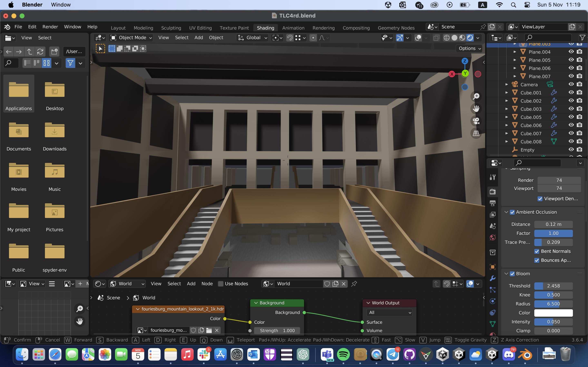Screen dimensions: 588x367
Task: Open the World properties tab icon
Action: (x=492, y=238)
